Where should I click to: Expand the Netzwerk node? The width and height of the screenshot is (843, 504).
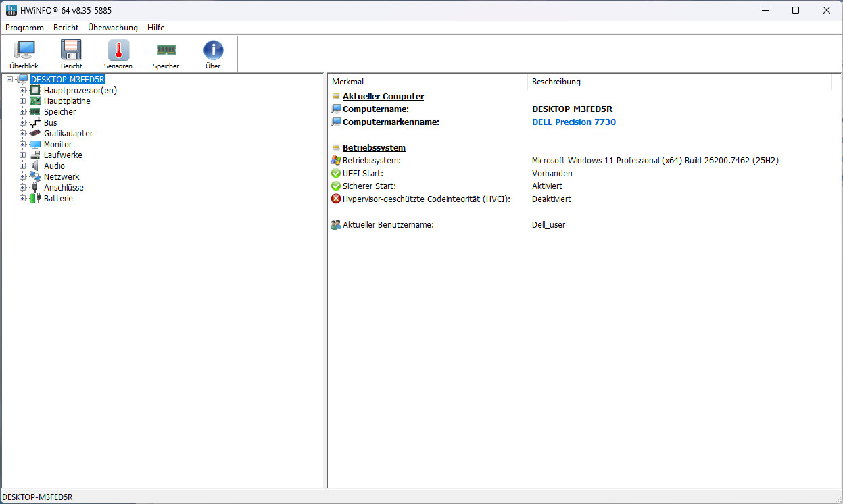tap(23, 177)
